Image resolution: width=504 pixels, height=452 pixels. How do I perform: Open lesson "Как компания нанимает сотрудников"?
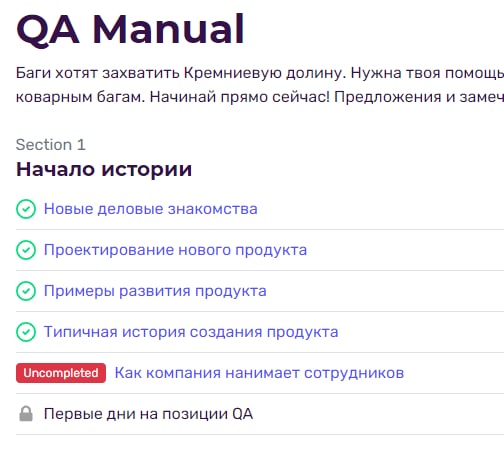point(259,373)
